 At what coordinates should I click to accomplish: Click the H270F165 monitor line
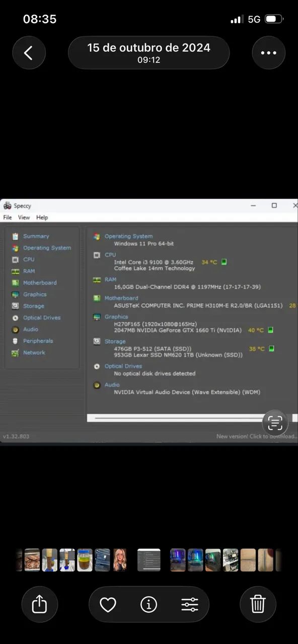(x=155, y=324)
